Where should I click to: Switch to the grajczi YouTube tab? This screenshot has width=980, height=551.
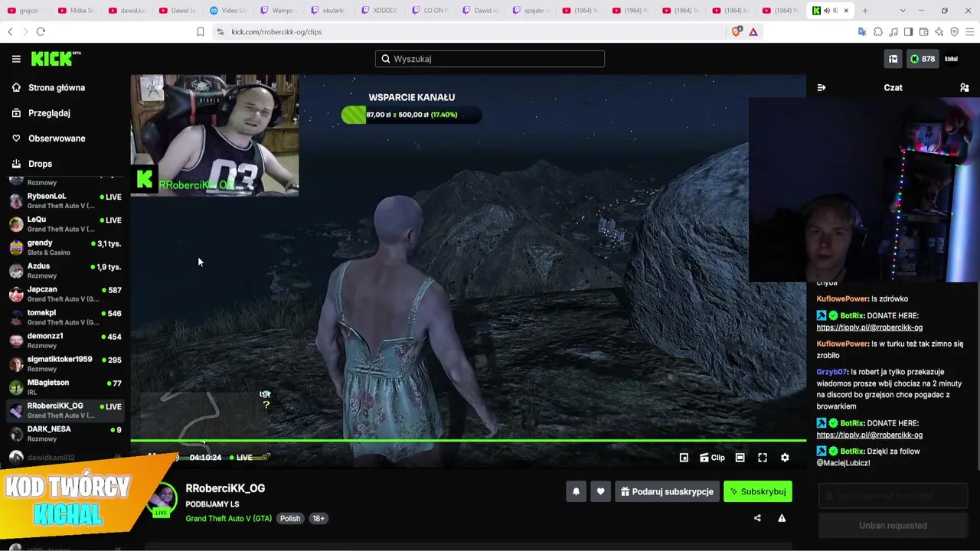(25, 11)
